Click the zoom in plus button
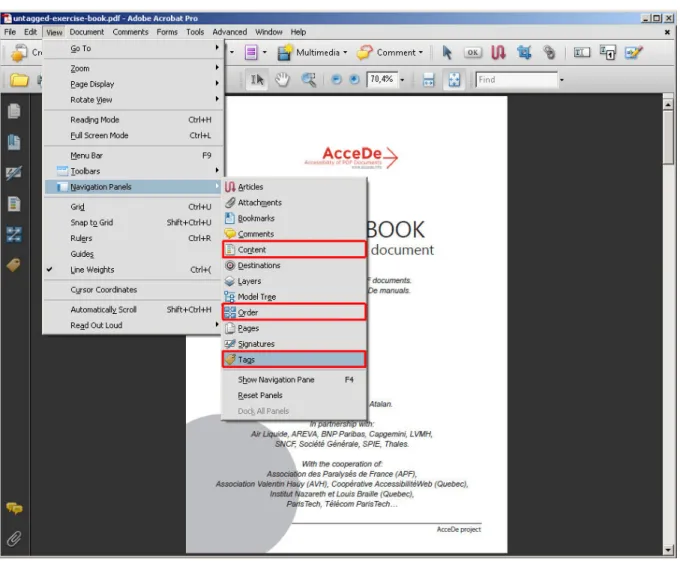The image size is (680, 561). tap(354, 80)
